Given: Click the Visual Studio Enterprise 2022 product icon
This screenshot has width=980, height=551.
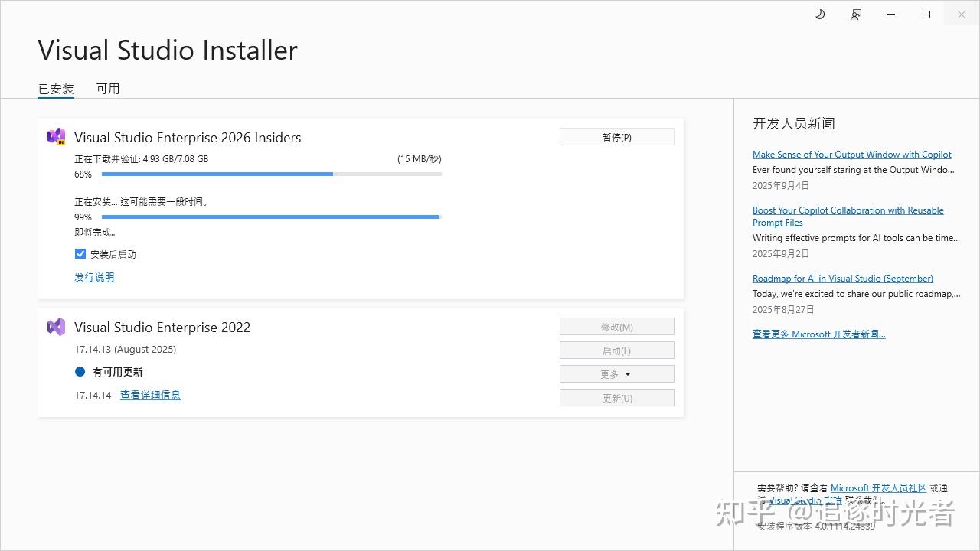Looking at the screenshot, I should coord(54,327).
